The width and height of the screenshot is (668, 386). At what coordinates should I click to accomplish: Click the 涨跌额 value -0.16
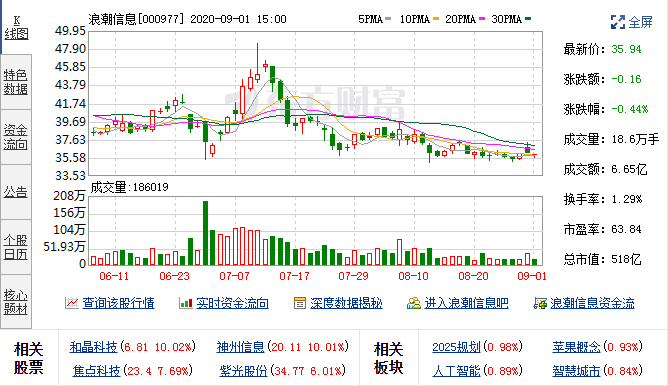click(x=626, y=79)
